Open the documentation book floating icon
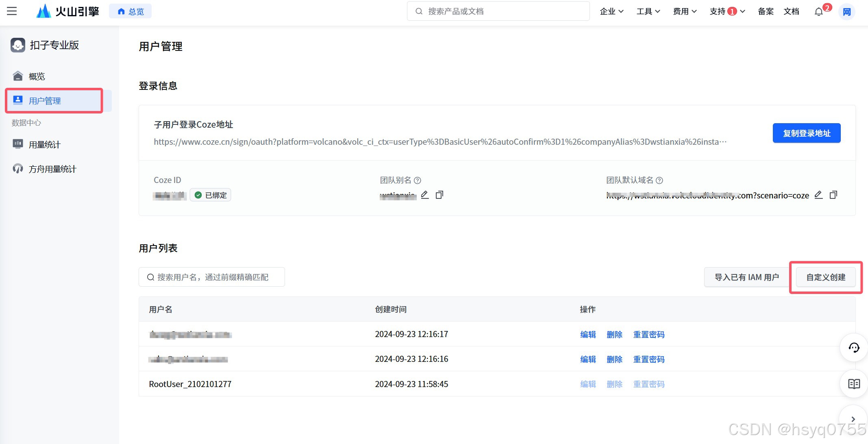 click(854, 384)
